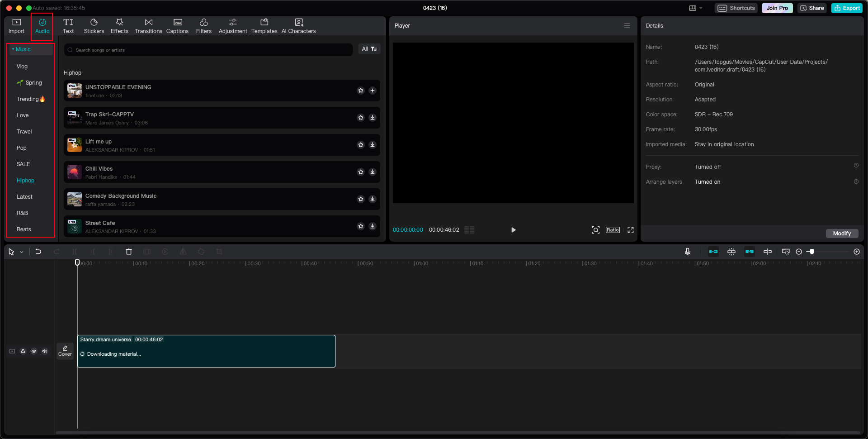
Task: Open the Audio panel
Action: point(42,26)
